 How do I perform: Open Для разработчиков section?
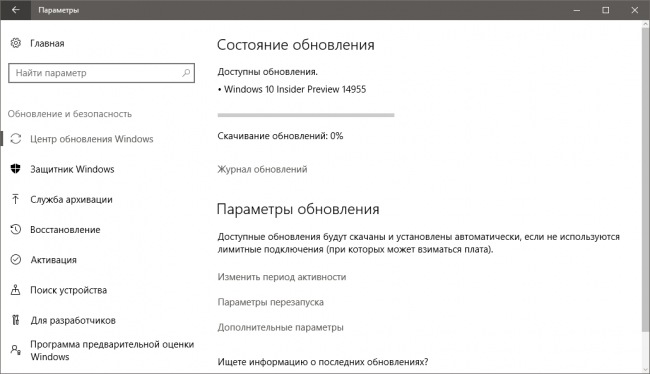73,321
